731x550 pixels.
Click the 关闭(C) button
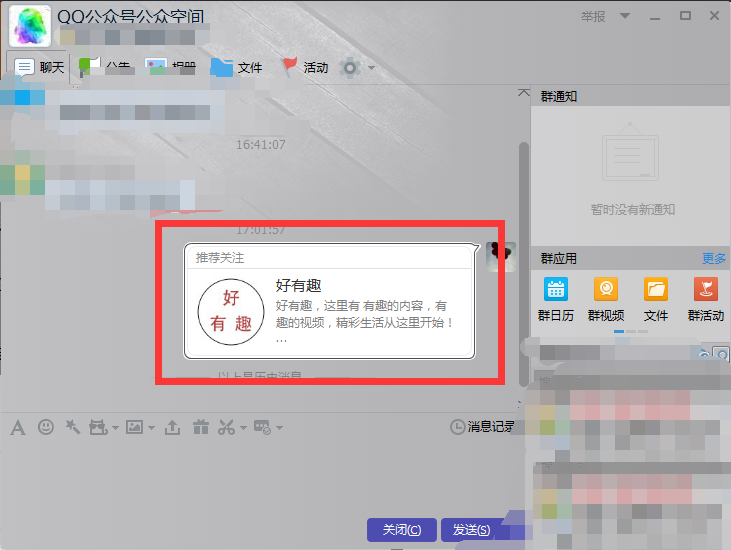tap(402, 530)
